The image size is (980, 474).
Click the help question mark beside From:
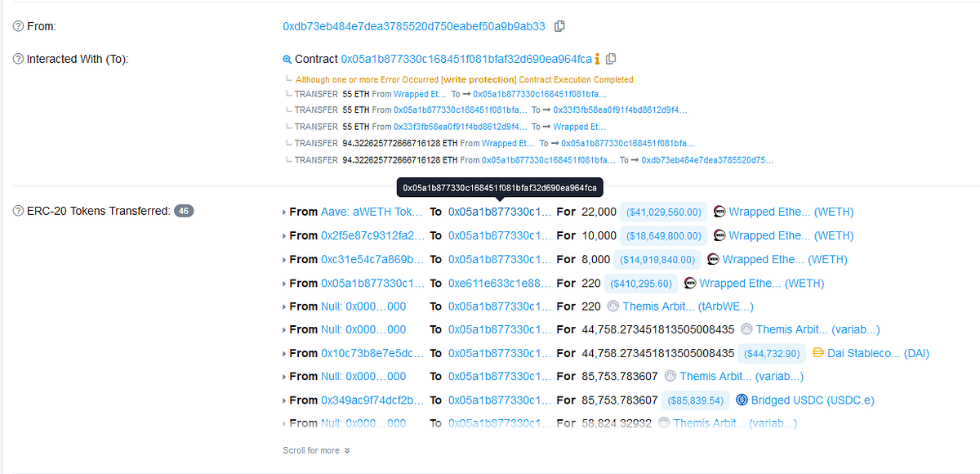[x=16, y=25]
